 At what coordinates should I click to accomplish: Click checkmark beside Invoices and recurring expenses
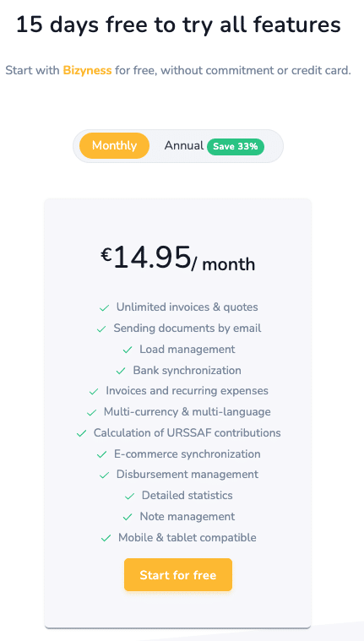coord(94,392)
